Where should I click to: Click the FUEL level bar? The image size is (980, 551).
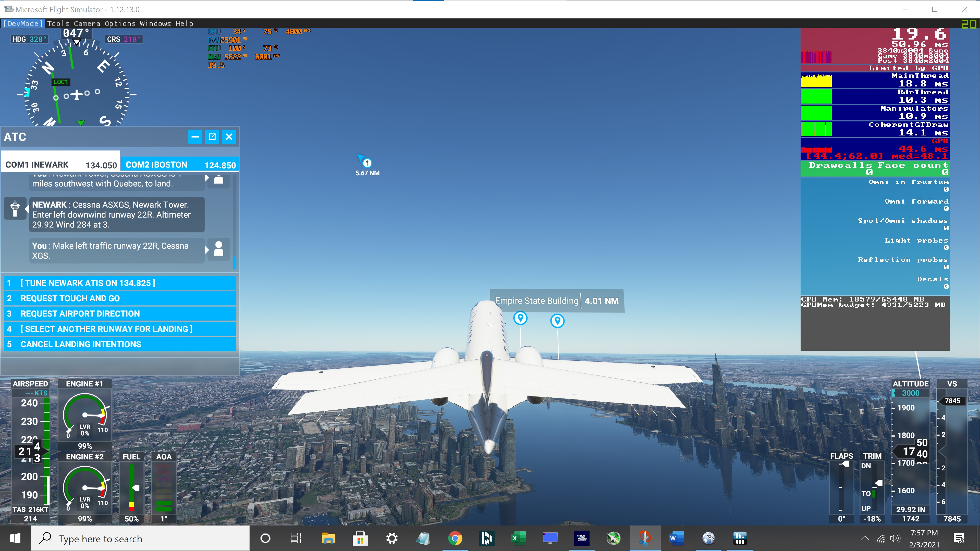click(132, 487)
